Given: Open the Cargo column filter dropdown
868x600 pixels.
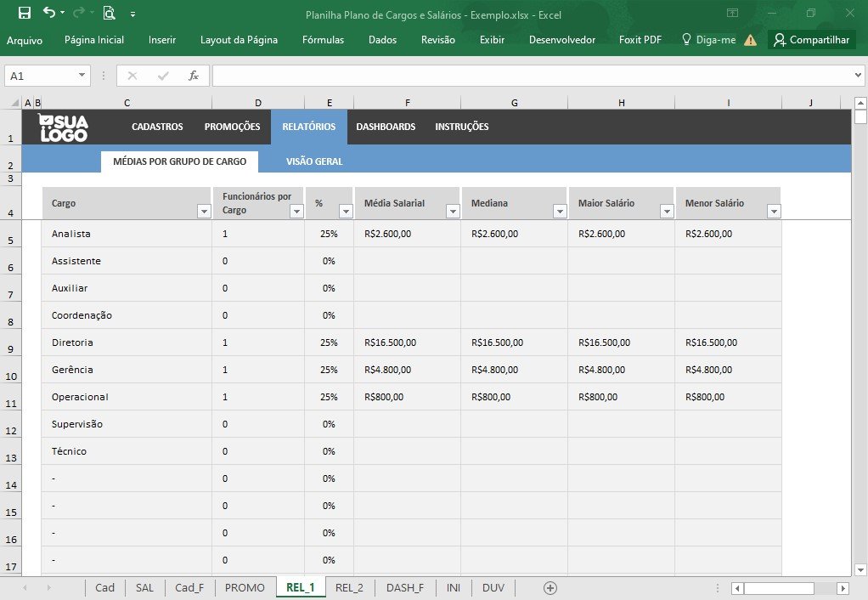Looking at the screenshot, I should tap(205, 211).
